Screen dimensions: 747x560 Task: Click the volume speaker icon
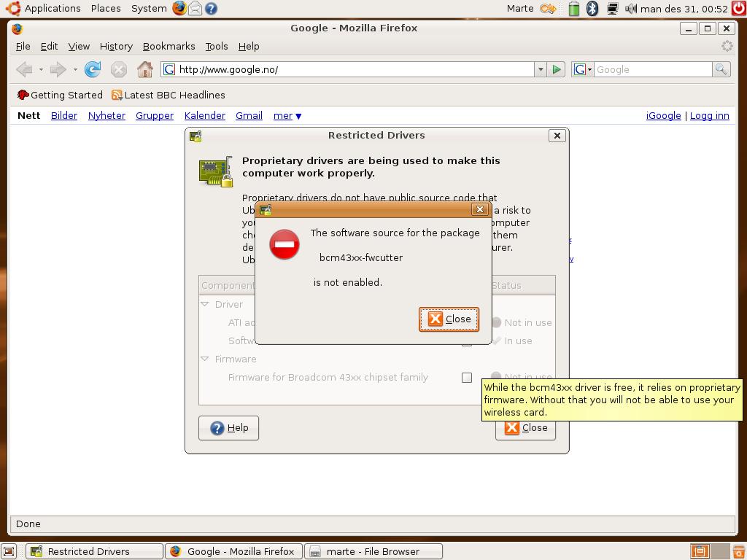click(x=631, y=9)
